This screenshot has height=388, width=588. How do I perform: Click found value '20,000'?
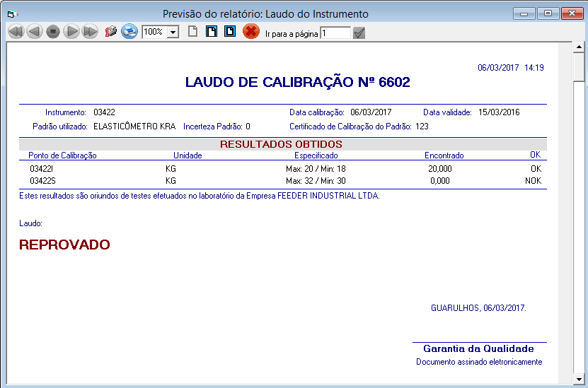click(440, 169)
